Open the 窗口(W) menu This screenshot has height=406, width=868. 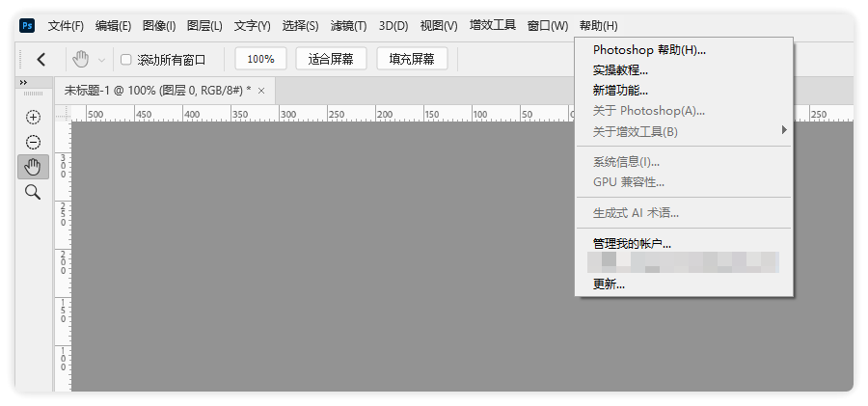point(548,25)
